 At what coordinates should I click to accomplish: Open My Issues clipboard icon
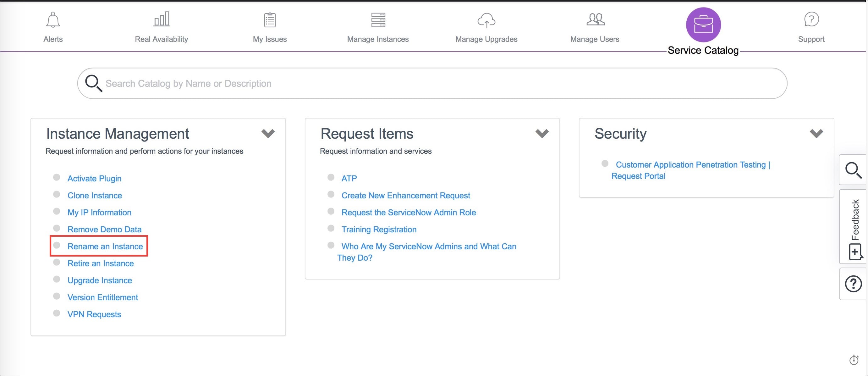click(x=269, y=20)
